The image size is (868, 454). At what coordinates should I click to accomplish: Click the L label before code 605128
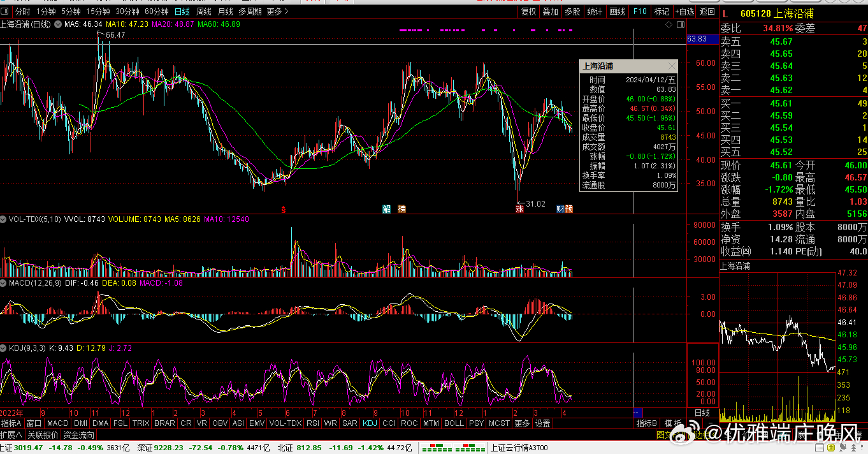click(x=725, y=13)
